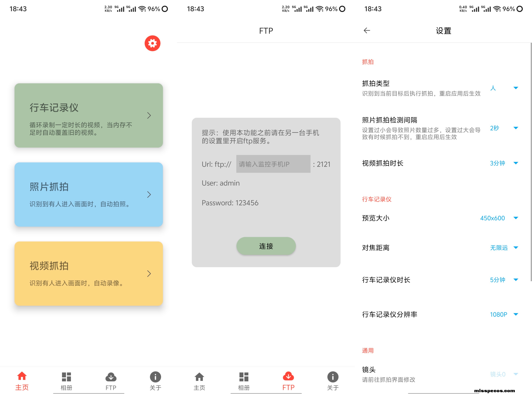Open settings via the red gear icon
The height and width of the screenshot is (394, 532).
152,43
